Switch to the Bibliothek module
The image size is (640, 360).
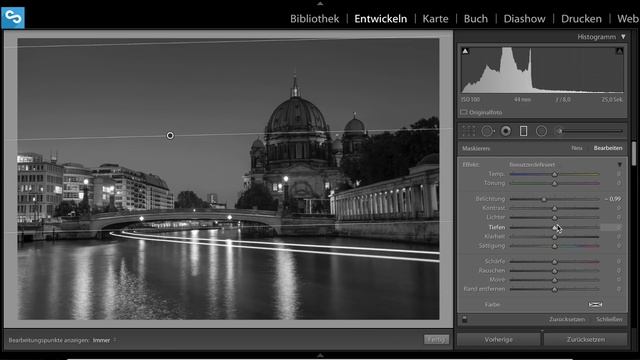coord(314,19)
